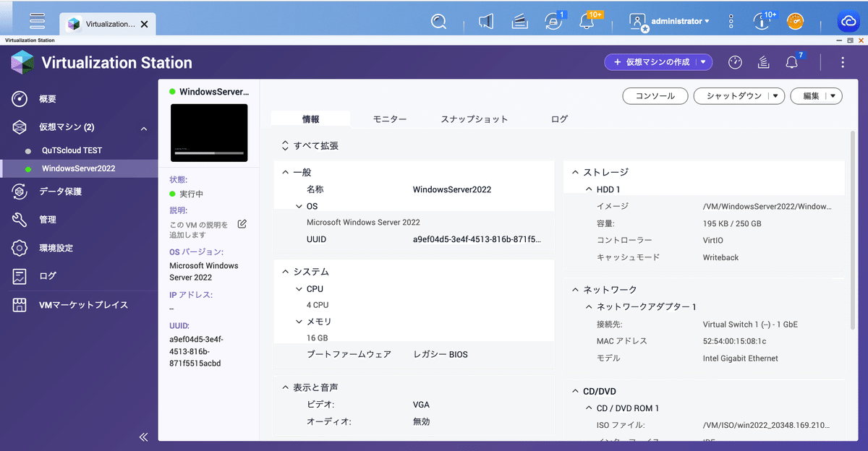Collapse the 表示と音声 section
The height and width of the screenshot is (451, 868).
pyautogui.click(x=285, y=388)
